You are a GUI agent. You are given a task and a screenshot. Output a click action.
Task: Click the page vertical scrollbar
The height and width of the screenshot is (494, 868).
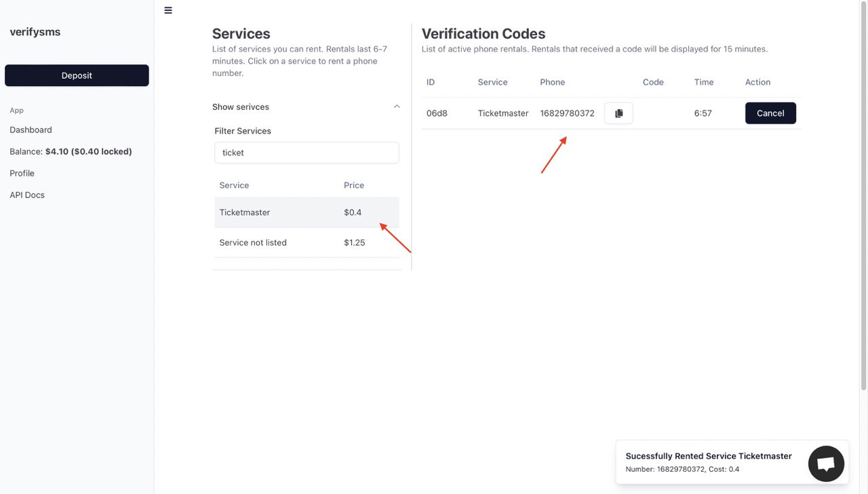[x=863, y=197]
